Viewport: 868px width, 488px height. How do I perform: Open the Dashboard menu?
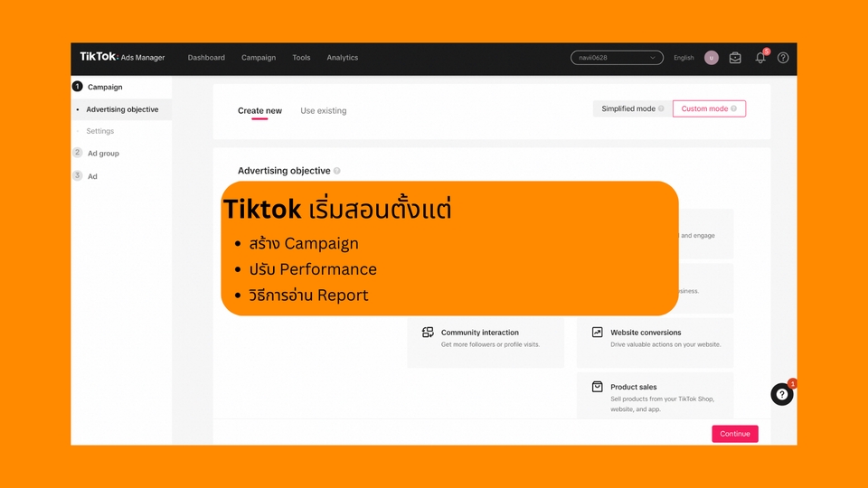(206, 58)
